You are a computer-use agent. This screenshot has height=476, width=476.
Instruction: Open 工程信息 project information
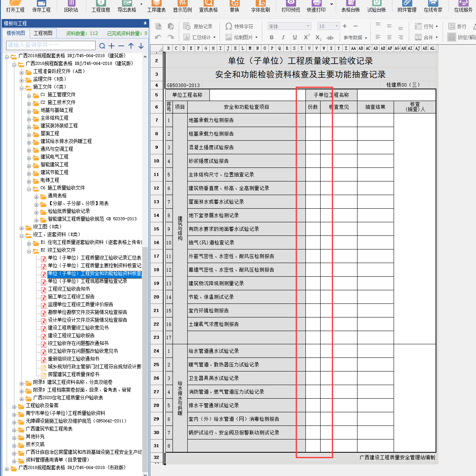[x=101, y=7]
